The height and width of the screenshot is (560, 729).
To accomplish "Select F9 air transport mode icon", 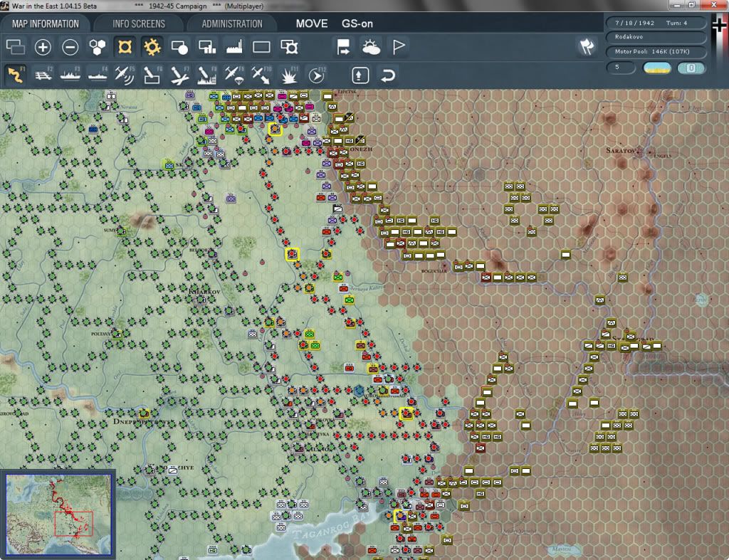I will (234, 75).
